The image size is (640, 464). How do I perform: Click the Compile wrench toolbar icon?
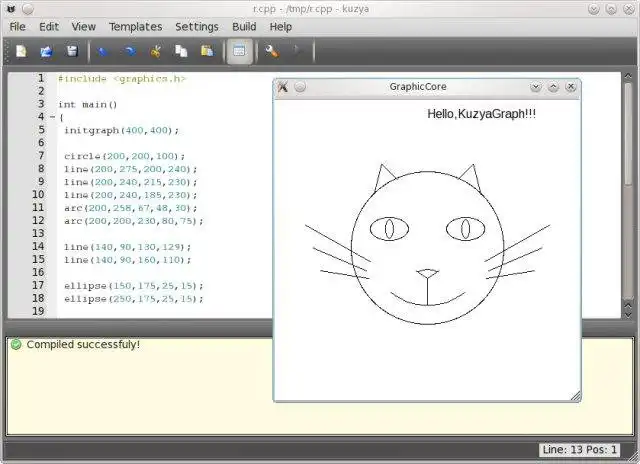(271, 51)
